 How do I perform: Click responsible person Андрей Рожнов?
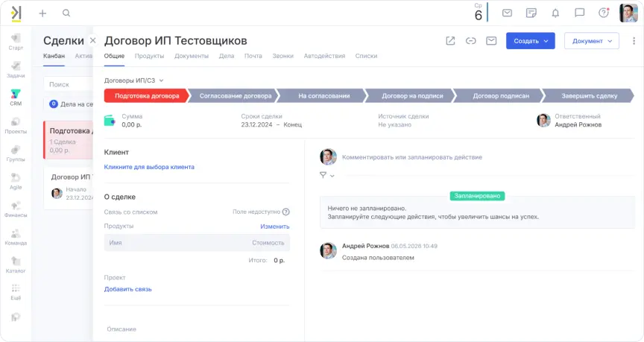pyautogui.click(x=578, y=125)
